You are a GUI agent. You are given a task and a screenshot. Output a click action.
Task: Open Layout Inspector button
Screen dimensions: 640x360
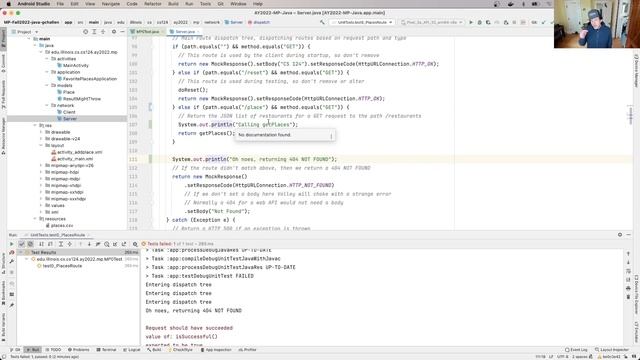(612, 350)
